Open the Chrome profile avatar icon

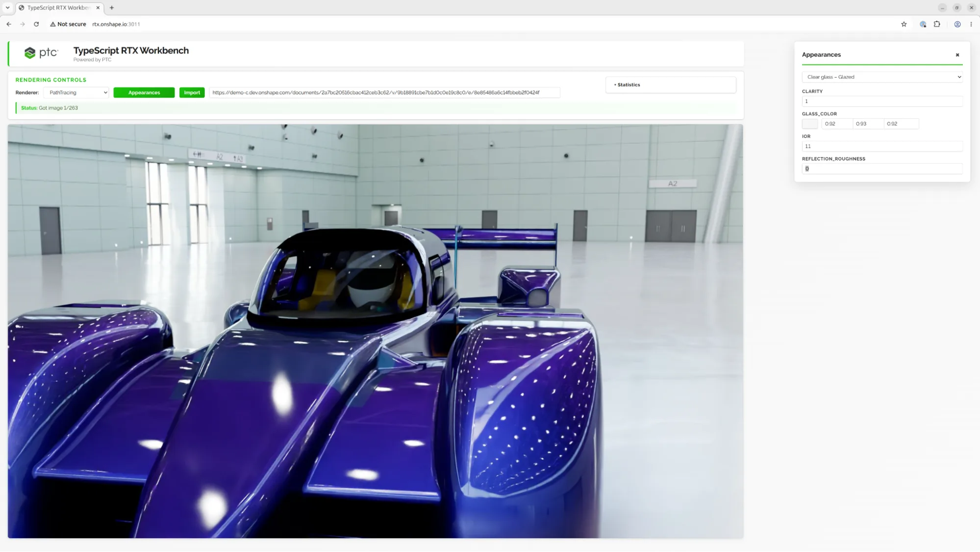(x=957, y=24)
